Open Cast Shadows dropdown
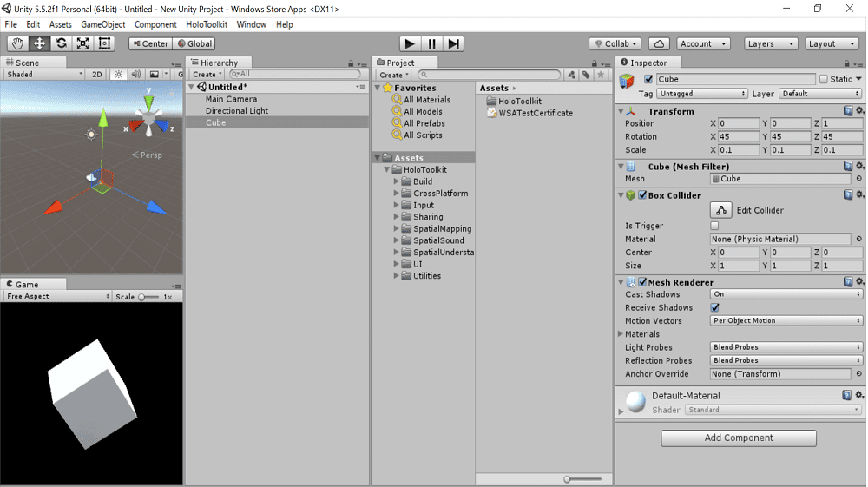The image size is (868, 487). (x=786, y=294)
